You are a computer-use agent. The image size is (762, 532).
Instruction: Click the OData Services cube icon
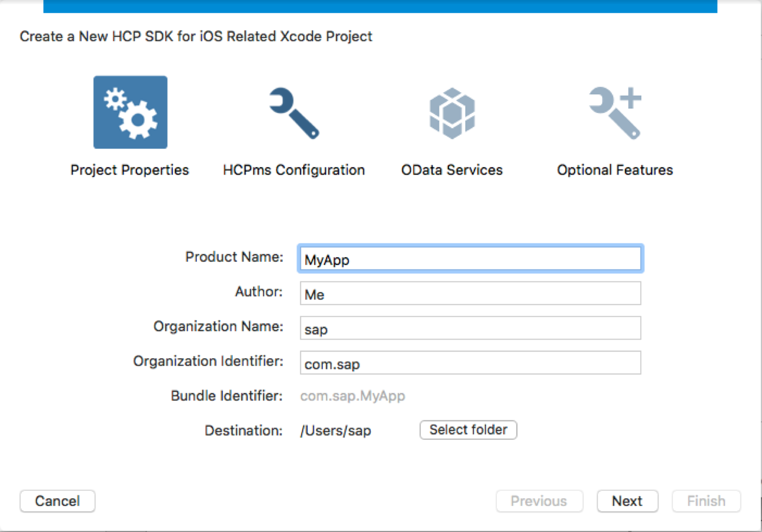[x=452, y=113]
